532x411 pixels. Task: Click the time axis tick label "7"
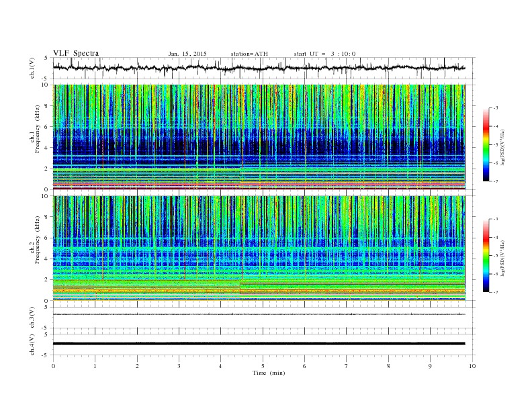click(347, 366)
